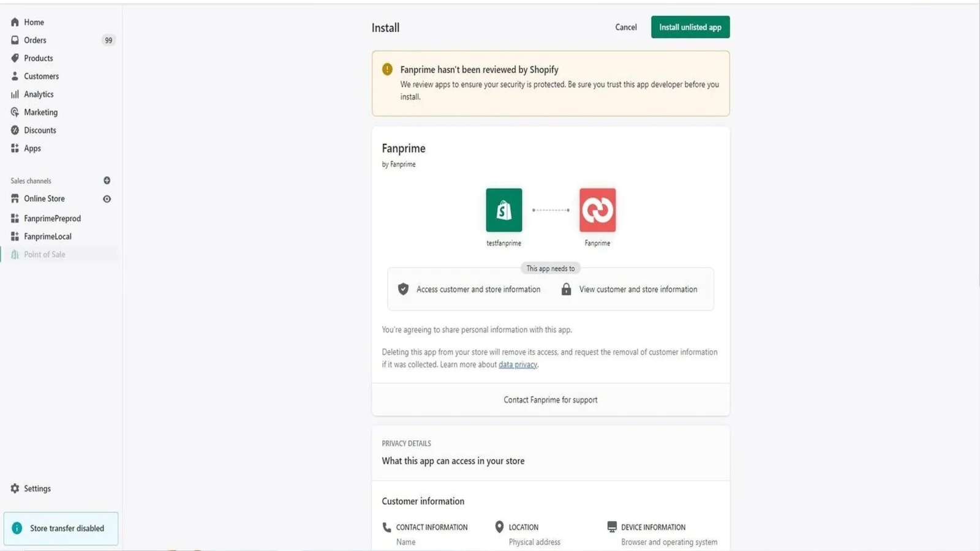Go to the Products section
The height and width of the screenshot is (551, 980).
pyautogui.click(x=38, y=58)
